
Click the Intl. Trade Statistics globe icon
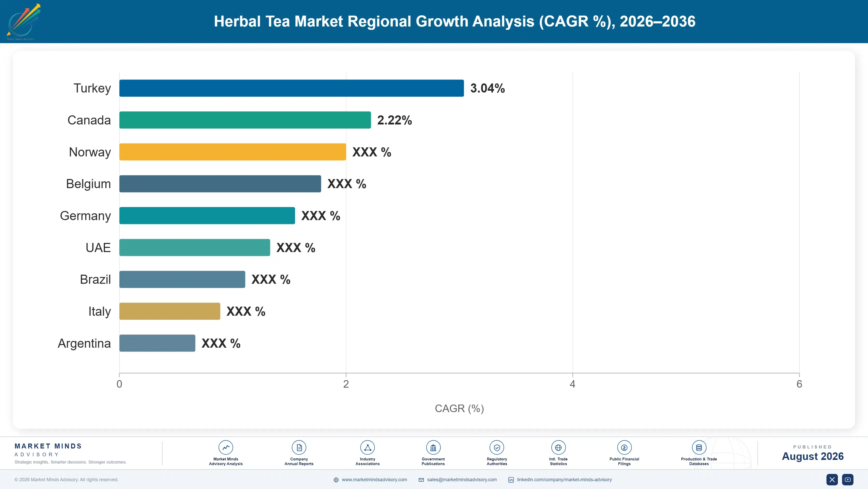558,447
